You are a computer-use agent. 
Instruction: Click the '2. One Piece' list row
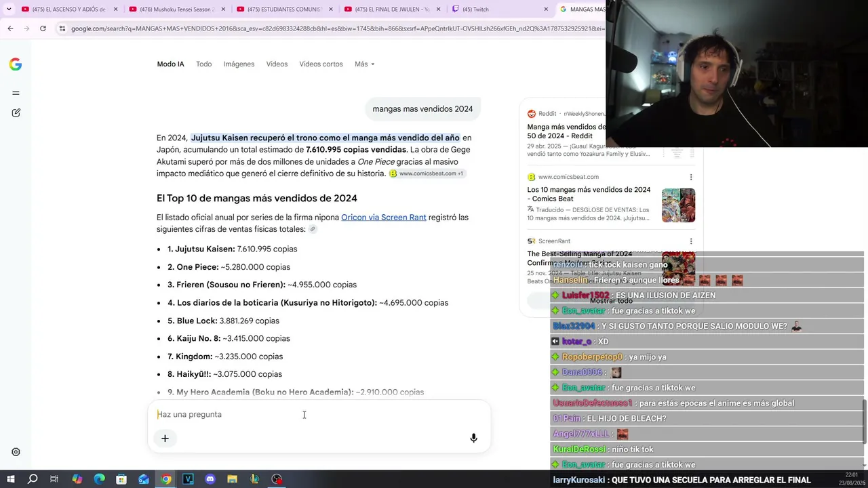[229, 267]
